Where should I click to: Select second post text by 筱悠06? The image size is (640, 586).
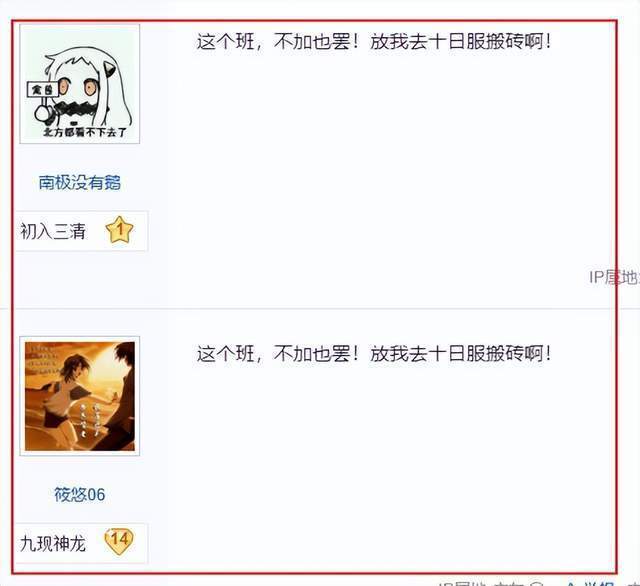(373, 353)
